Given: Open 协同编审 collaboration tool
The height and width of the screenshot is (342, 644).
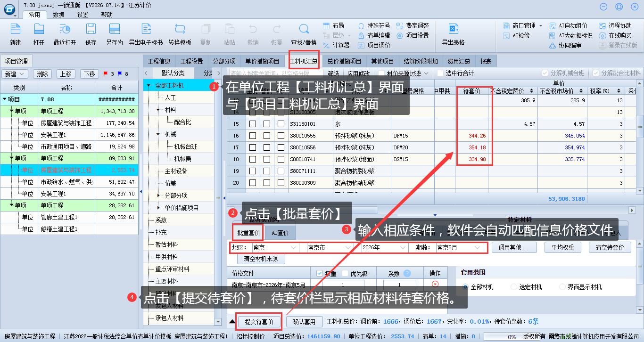Looking at the screenshot, I should 566,45.
